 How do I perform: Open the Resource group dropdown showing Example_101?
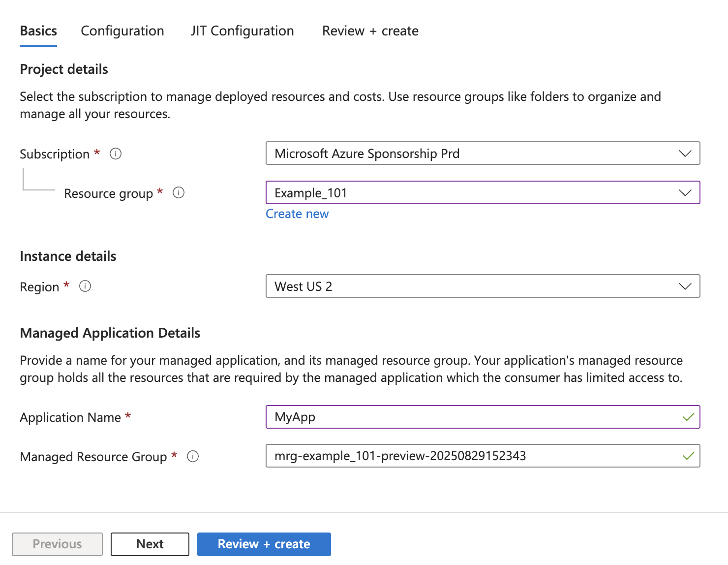point(483,192)
